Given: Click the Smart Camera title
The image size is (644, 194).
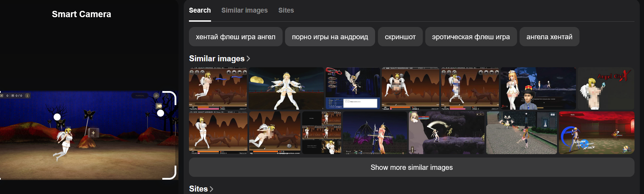Looking at the screenshot, I should click(x=81, y=14).
